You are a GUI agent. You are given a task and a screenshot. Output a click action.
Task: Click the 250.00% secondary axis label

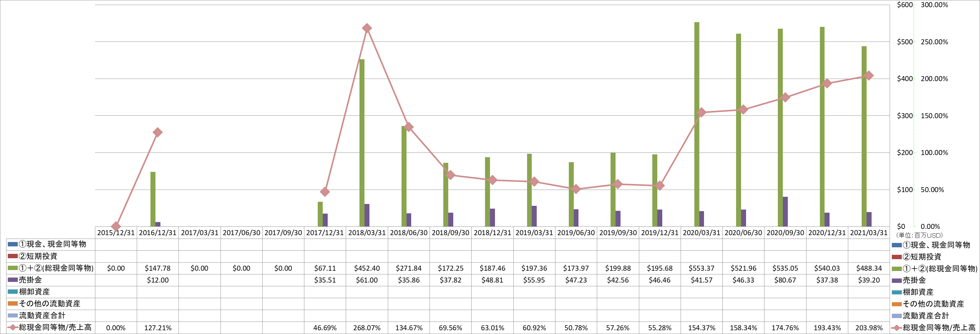[x=934, y=41]
